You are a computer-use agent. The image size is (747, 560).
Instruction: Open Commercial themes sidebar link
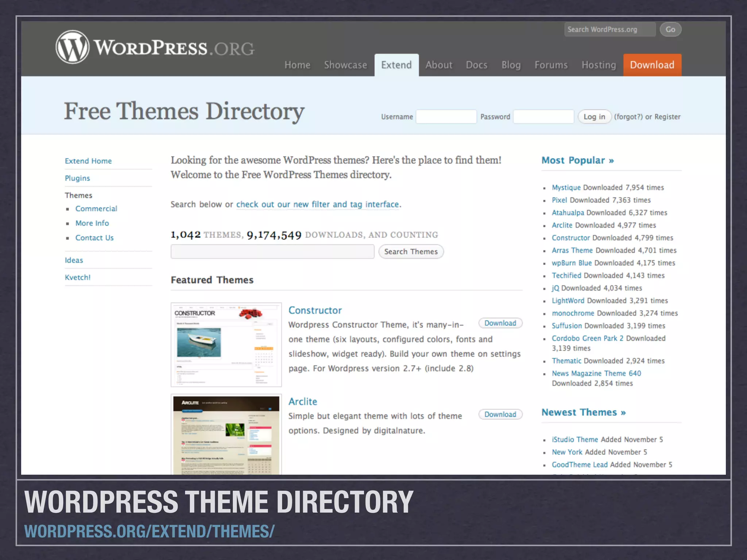pyautogui.click(x=96, y=209)
